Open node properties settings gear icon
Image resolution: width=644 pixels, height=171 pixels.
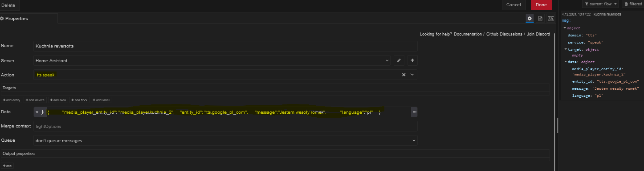tap(530, 18)
